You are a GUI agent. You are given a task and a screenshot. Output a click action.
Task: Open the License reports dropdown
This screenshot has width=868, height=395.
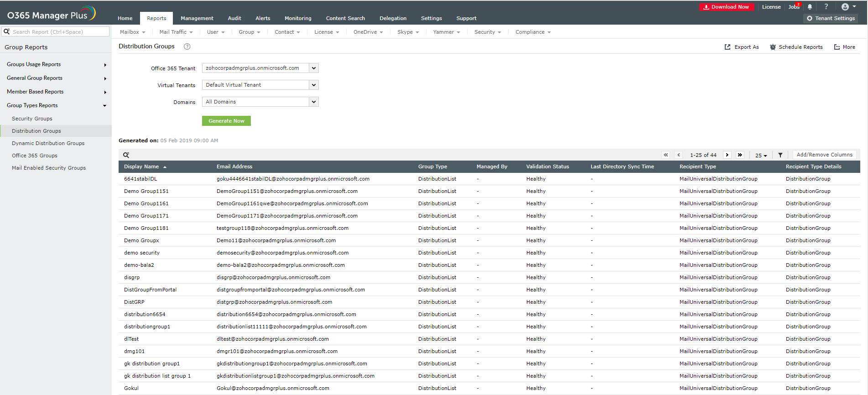pos(327,32)
